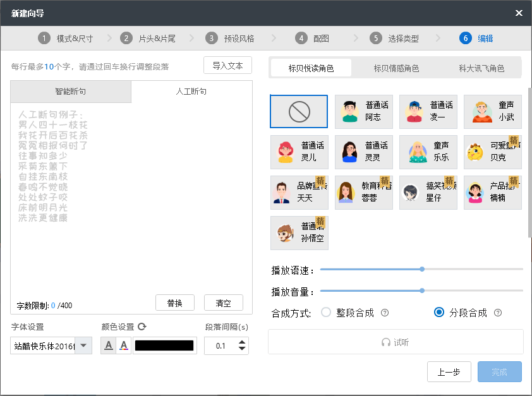Expand the font dropdown 站酷快乐体
Image resolution: width=532 pixels, height=396 pixels.
pyautogui.click(x=83, y=345)
